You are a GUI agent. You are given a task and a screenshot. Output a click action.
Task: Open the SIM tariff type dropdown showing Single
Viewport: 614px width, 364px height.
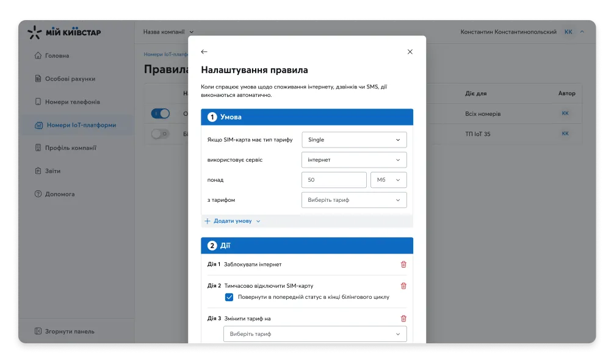(354, 140)
